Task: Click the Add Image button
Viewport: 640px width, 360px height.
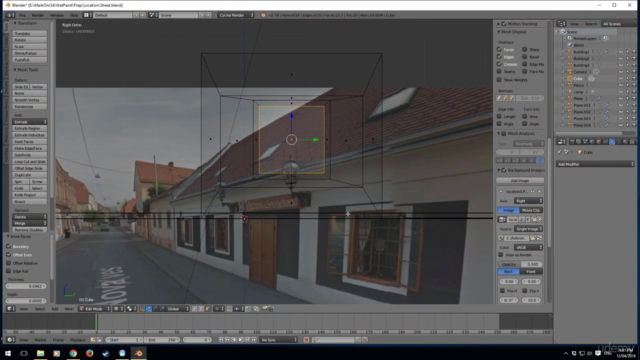Action: click(520, 180)
